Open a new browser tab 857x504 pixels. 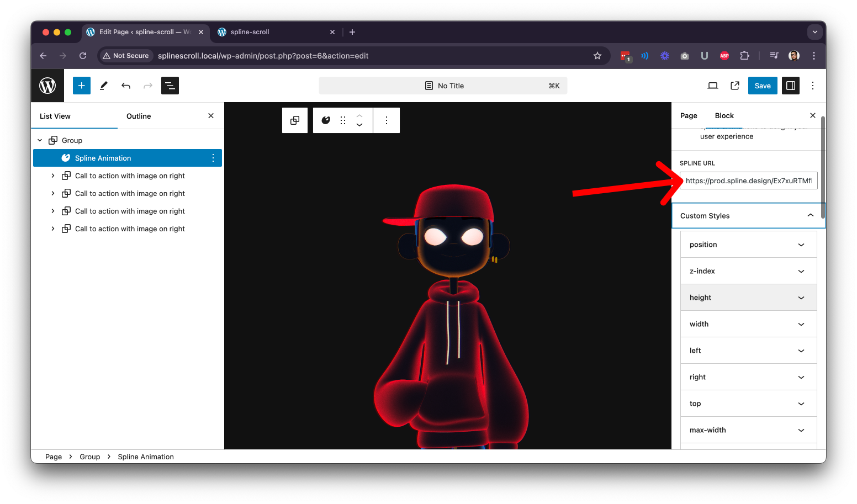point(352,32)
